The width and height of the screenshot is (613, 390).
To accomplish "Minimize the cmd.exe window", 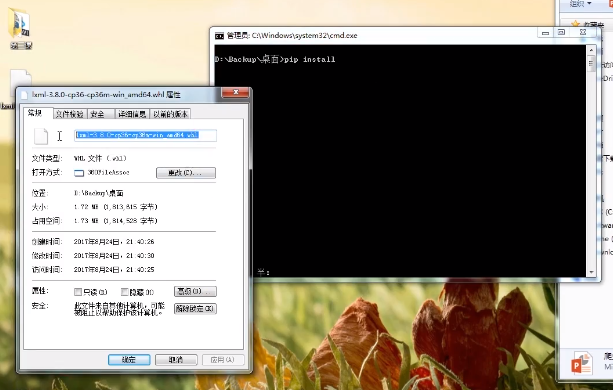I will 545,33.
